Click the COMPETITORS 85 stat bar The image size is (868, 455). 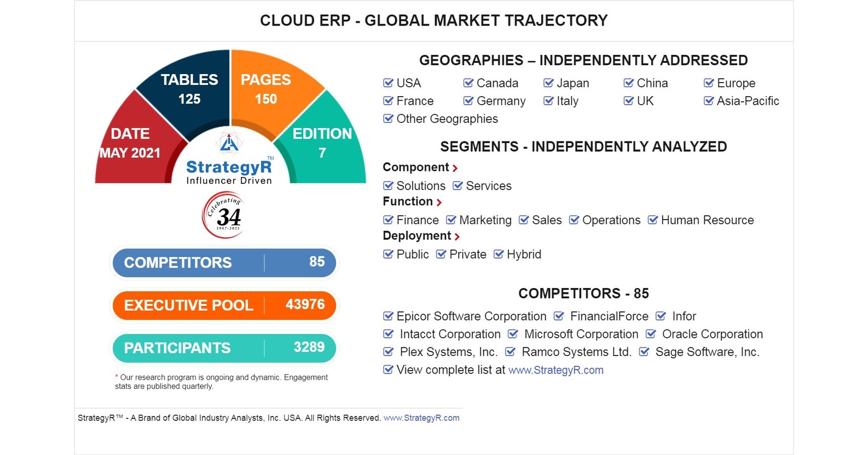point(224,262)
